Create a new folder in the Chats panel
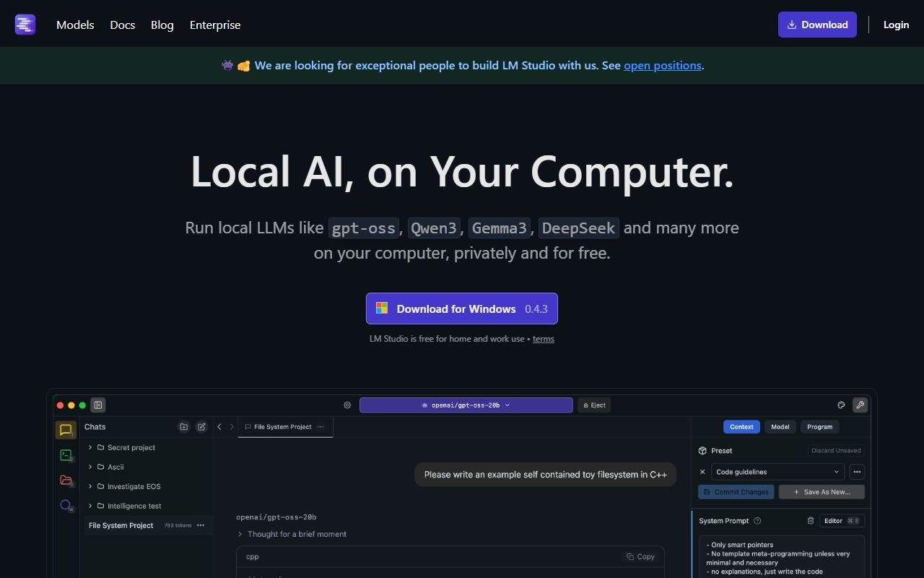The image size is (924, 578). [183, 426]
